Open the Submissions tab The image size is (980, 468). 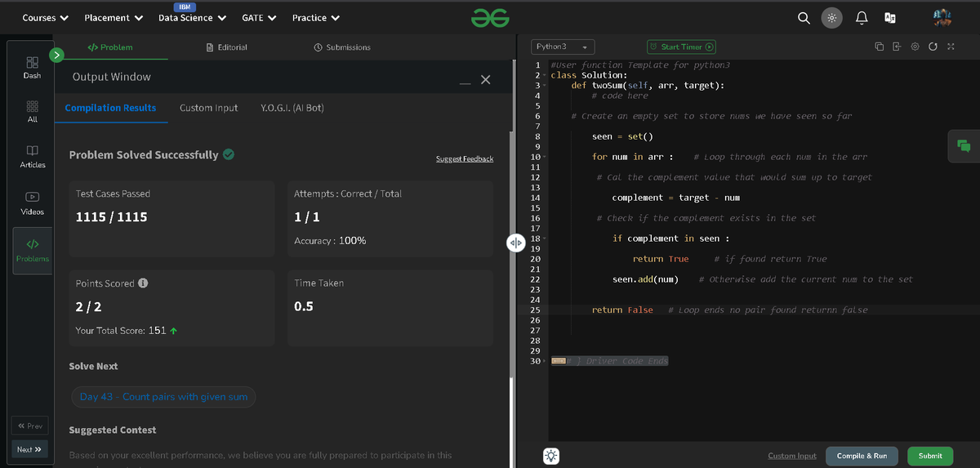click(x=342, y=47)
